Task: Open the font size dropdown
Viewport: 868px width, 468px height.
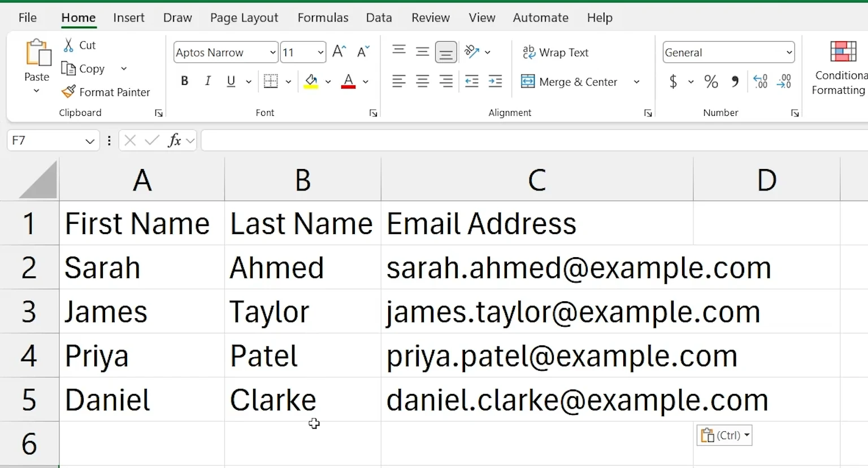Action: coord(320,53)
